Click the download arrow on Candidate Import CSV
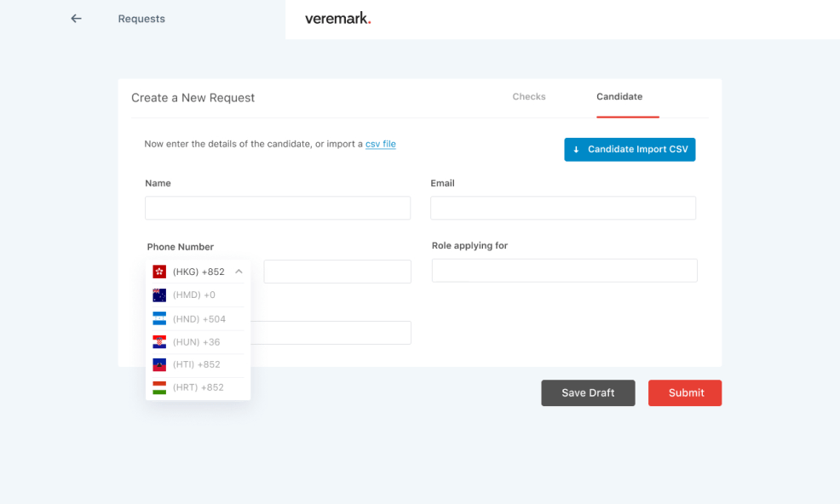 (576, 150)
